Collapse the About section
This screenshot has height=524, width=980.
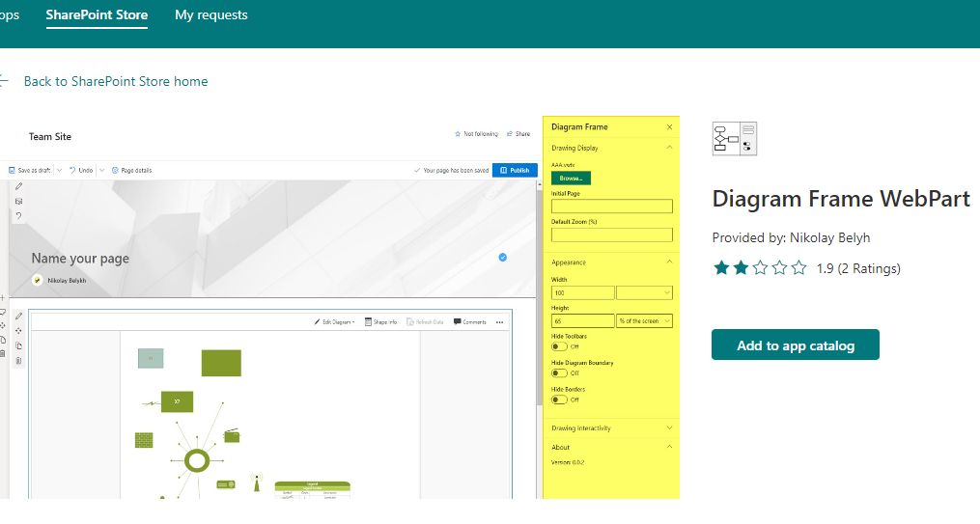[669, 447]
